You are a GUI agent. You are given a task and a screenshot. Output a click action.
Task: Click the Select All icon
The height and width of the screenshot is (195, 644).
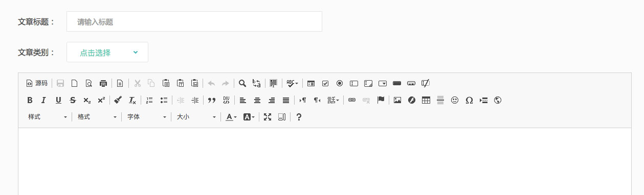[274, 83]
